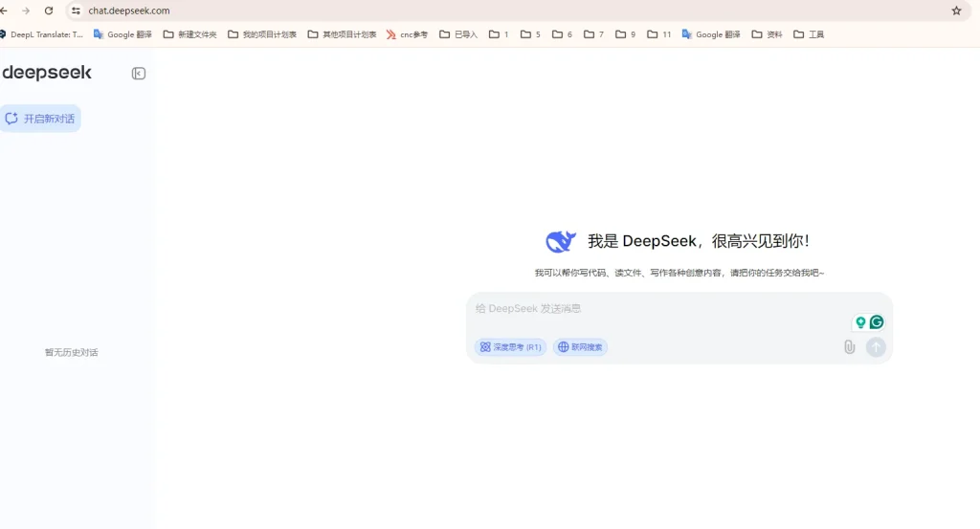Reload the page with the refresh icon

pos(49,11)
